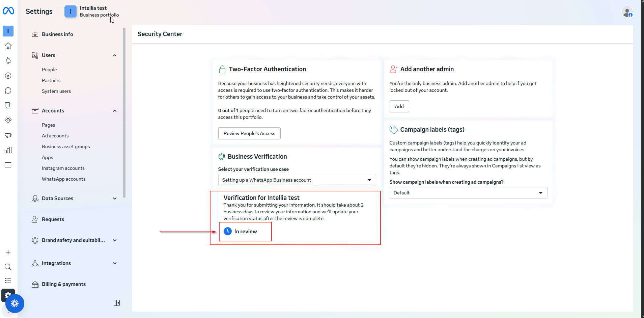The width and height of the screenshot is (644, 318).
Task: Collapse the Users section chevron
Action: 115,55
